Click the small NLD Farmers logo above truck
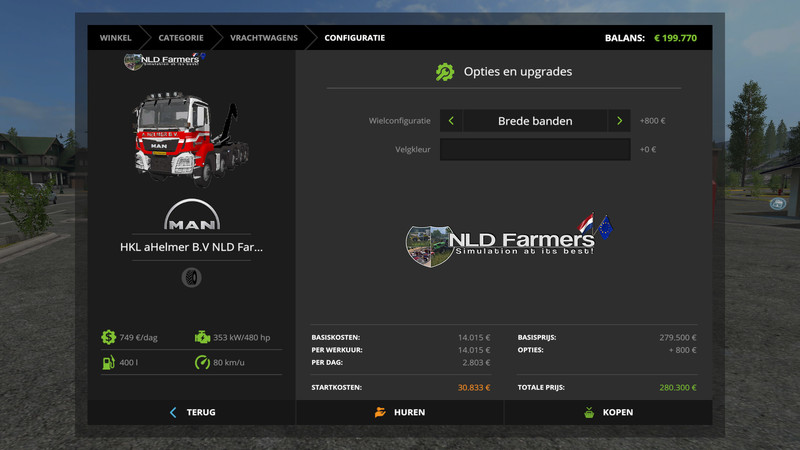The width and height of the screenshot is (800, 450). coord(164,62)
